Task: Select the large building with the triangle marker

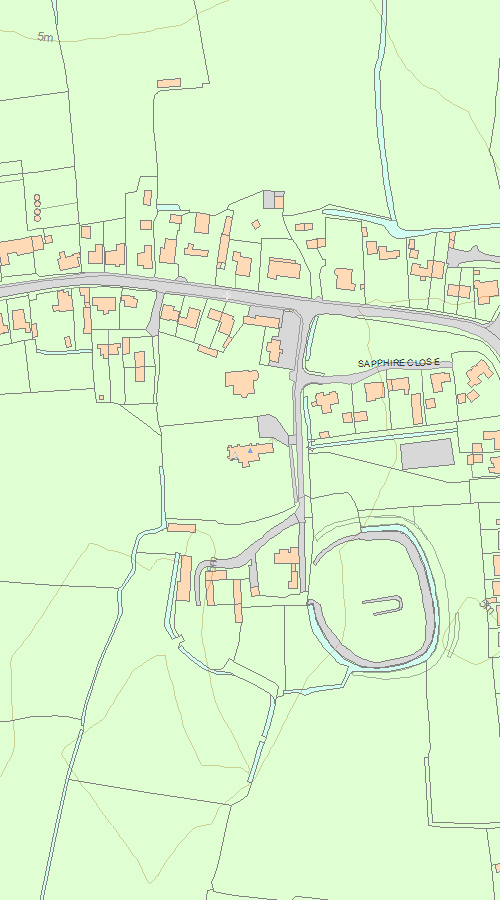Action: pyautogui.click(x=250, y=453)
